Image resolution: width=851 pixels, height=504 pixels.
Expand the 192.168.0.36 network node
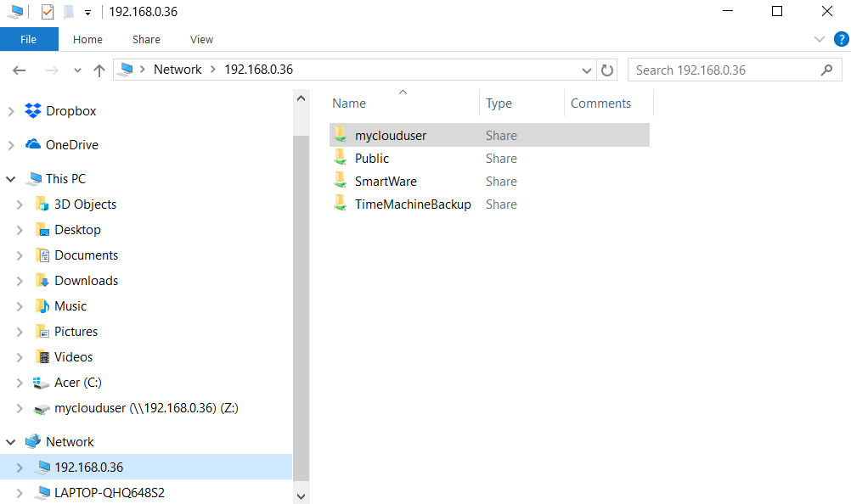(x=20, y=467)
